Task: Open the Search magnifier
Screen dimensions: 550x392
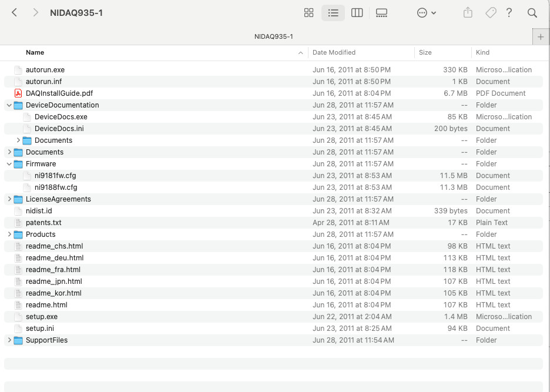Action: tap(532, 13)
